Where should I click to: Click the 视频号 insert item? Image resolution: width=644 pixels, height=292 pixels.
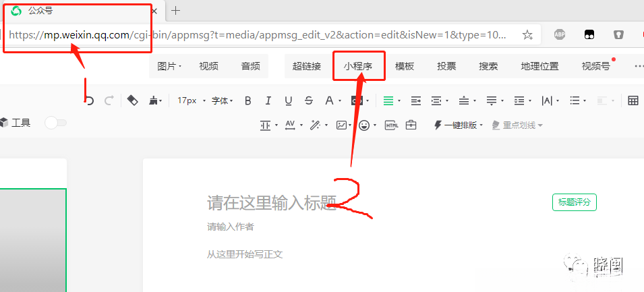pyautogui.click(x=596, y=66)
